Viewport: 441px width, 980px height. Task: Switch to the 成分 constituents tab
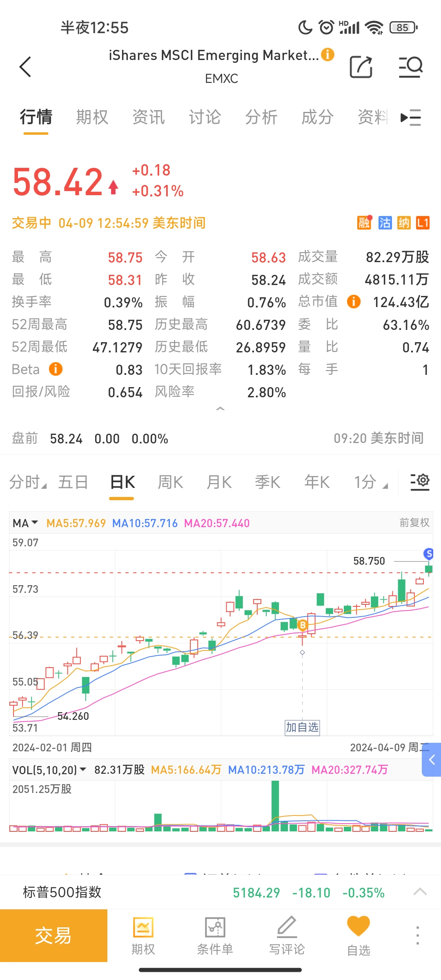318,117
